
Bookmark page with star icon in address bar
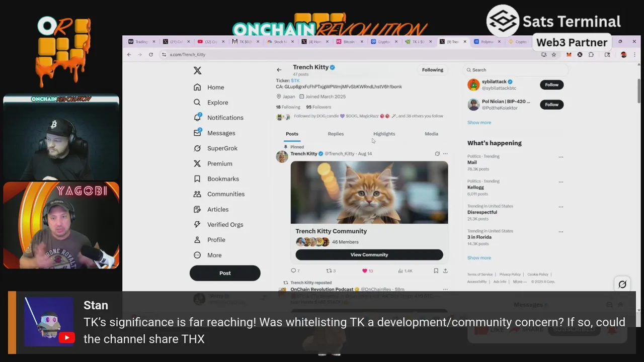tap(554, 54)
